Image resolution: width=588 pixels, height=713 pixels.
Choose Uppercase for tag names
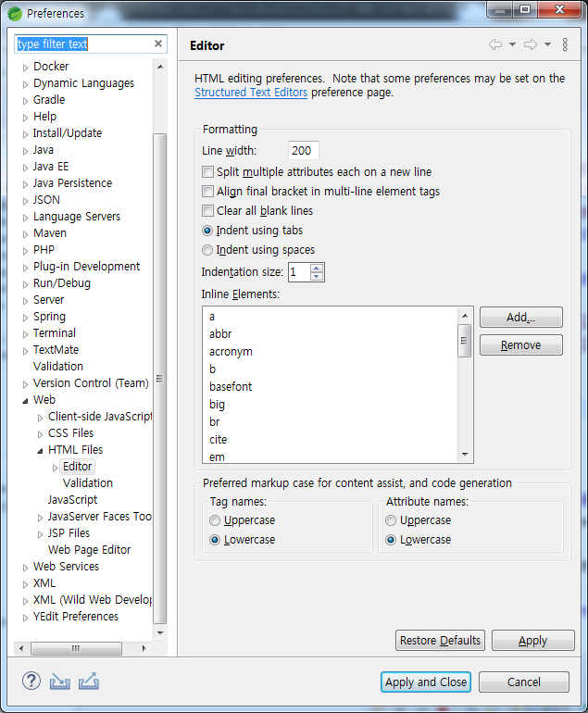coord(215,520)
